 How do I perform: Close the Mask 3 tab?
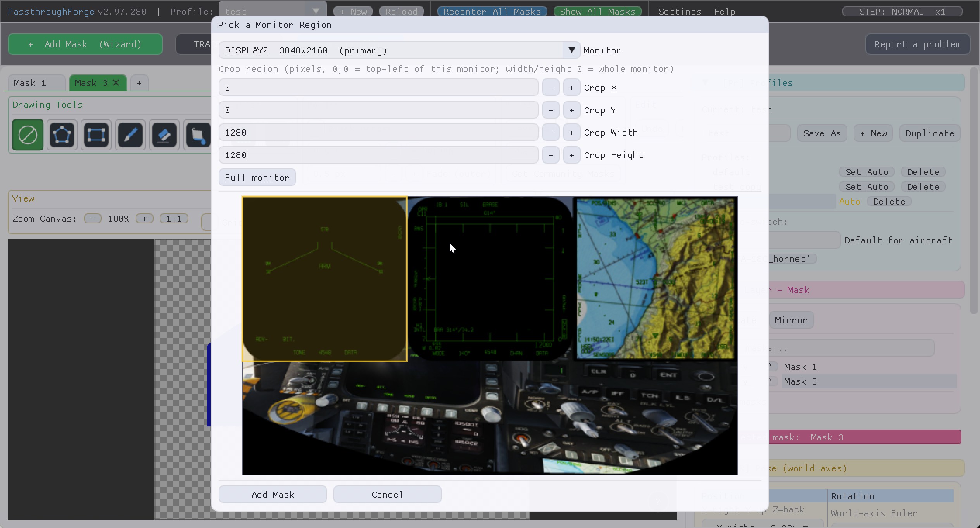[x=116, y=83]
